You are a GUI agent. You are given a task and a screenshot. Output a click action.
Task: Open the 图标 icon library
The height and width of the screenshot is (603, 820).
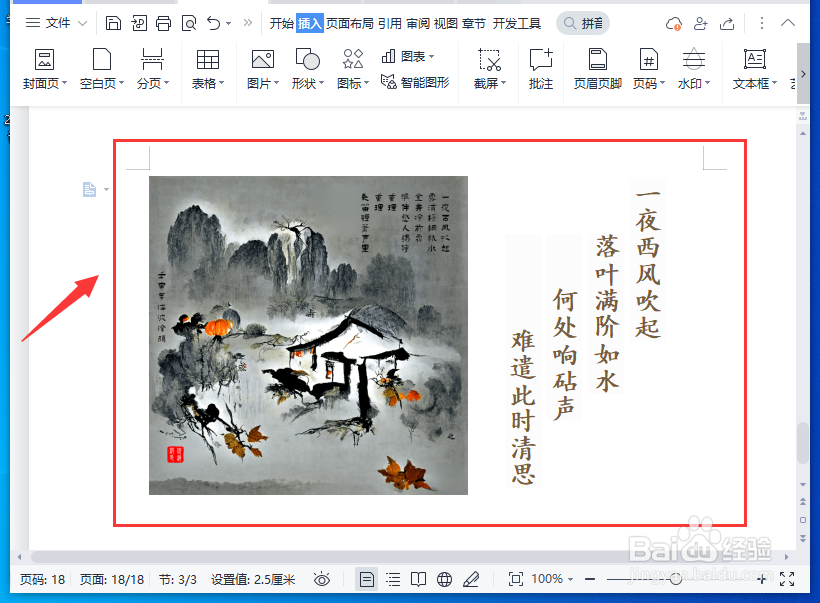click(353, 69)
